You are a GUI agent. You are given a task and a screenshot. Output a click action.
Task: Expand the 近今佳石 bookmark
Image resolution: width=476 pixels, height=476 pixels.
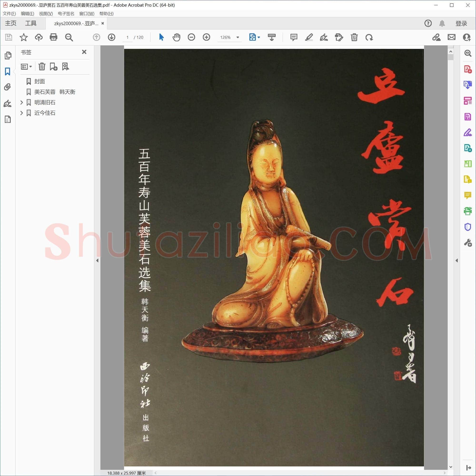[21, 113]
